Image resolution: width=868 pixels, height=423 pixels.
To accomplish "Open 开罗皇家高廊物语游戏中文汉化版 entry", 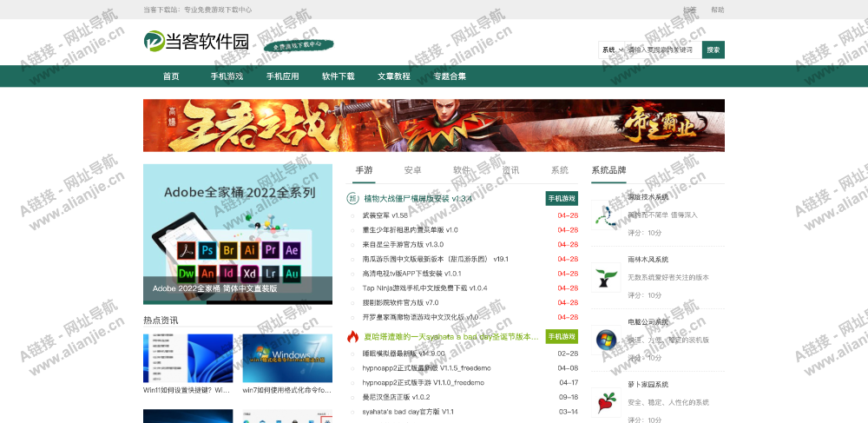I will pos(421,317).
